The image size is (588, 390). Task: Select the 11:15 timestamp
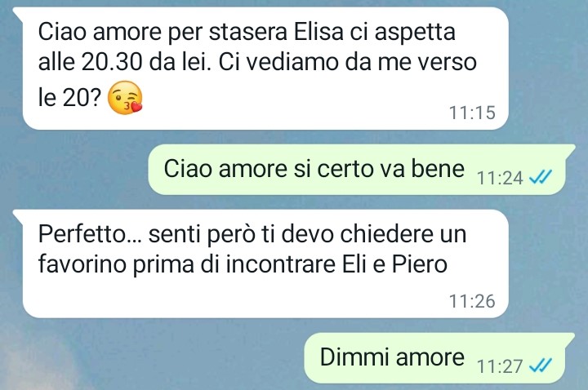tap(472, 113)
